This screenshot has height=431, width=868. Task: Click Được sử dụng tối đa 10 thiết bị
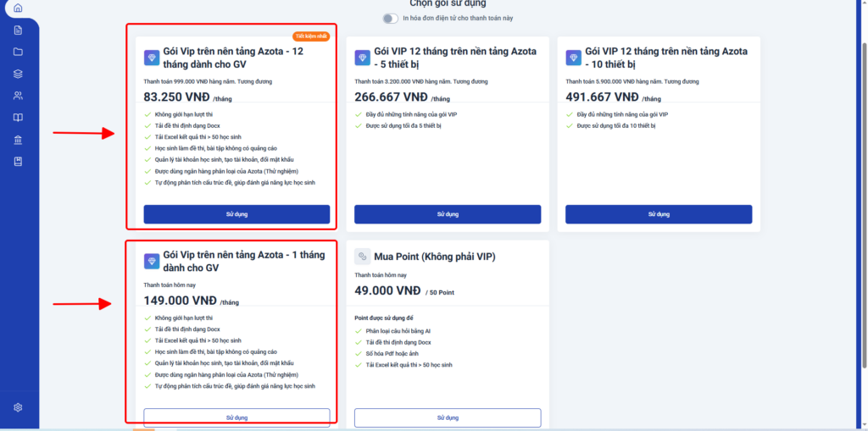click(x=615, y=125)
